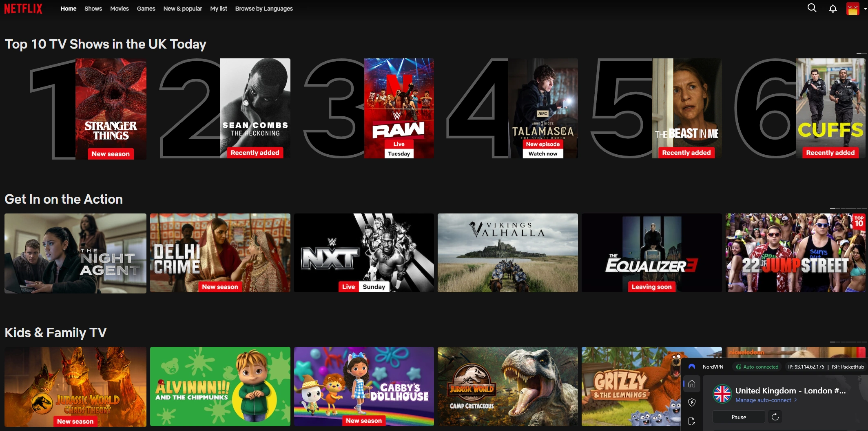Open Talamasca poster

pos(543,108)
